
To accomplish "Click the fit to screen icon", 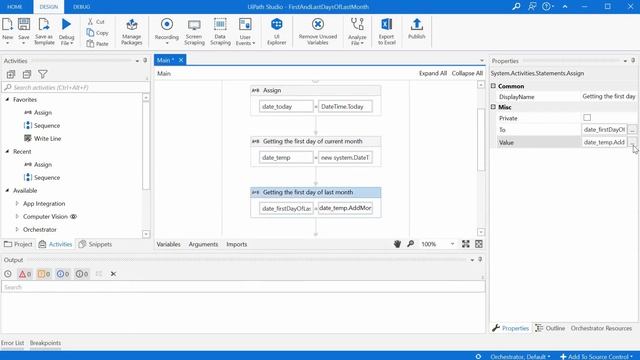I will pyautogui.click(x=466, y=244).
